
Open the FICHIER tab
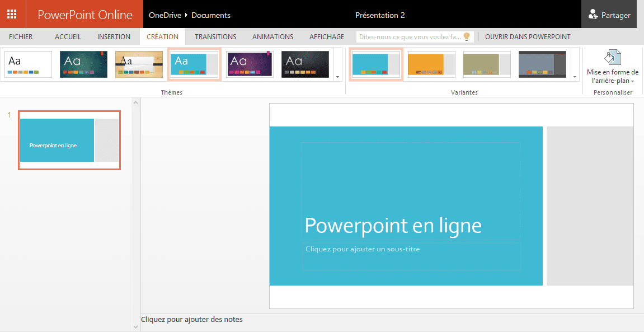(21, 36)
